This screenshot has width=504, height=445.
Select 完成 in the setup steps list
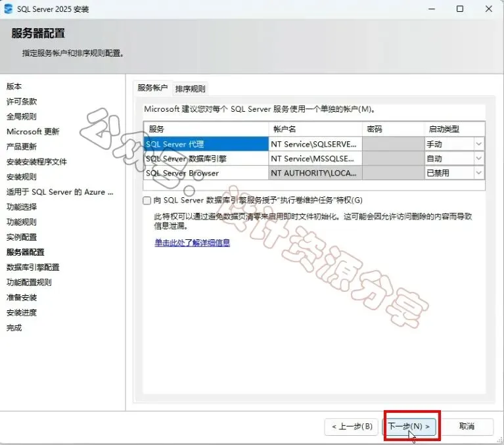(x=14, y=327)
